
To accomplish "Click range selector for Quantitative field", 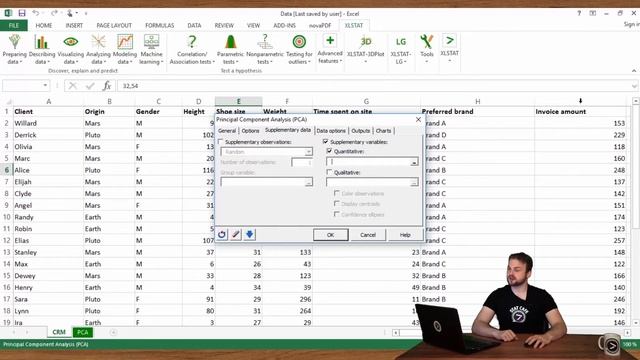I will pyautogui.click(x=414, y=162).
